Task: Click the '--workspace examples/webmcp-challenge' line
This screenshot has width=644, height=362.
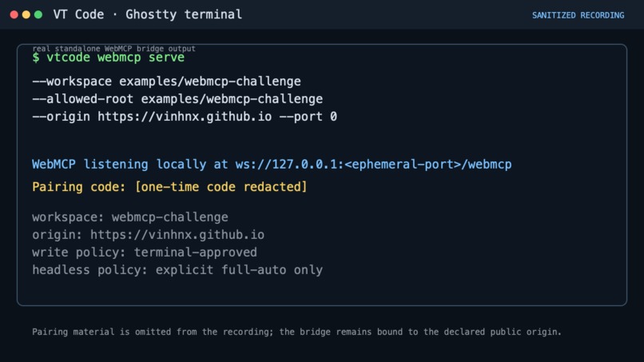Action: point(166,82)
